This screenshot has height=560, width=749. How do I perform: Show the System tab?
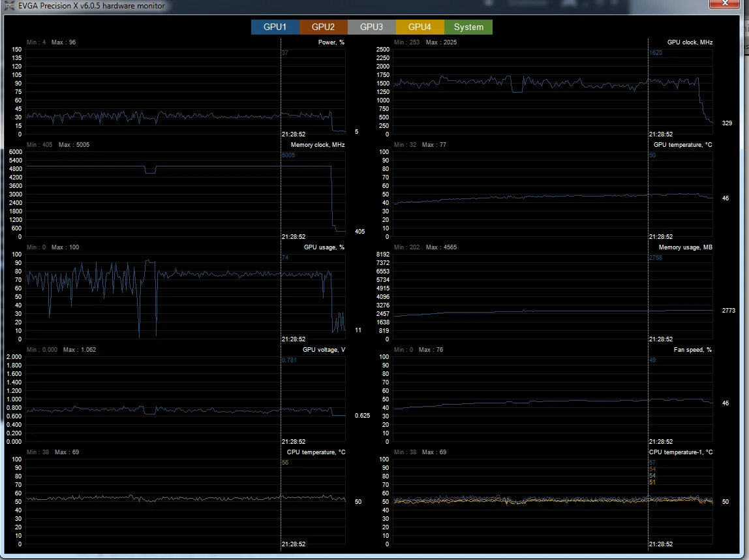[x=468, y=27]
